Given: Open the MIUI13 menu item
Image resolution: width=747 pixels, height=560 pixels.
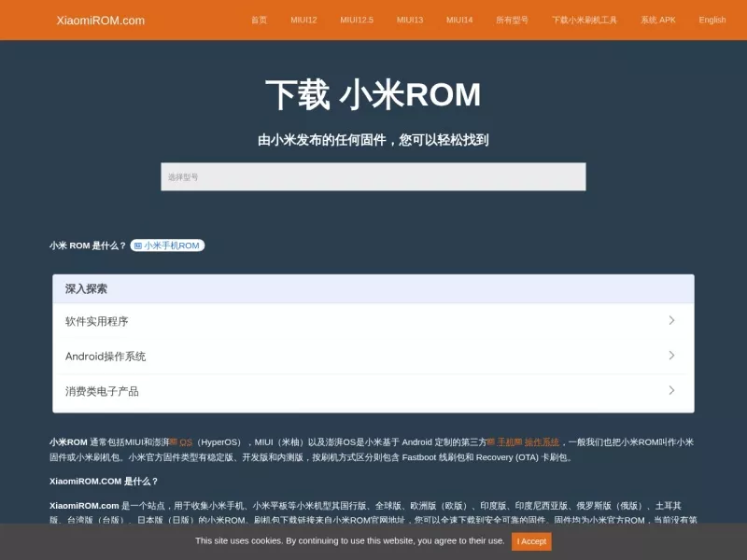Looking at the screenshot, I should [x=410, y=20].
